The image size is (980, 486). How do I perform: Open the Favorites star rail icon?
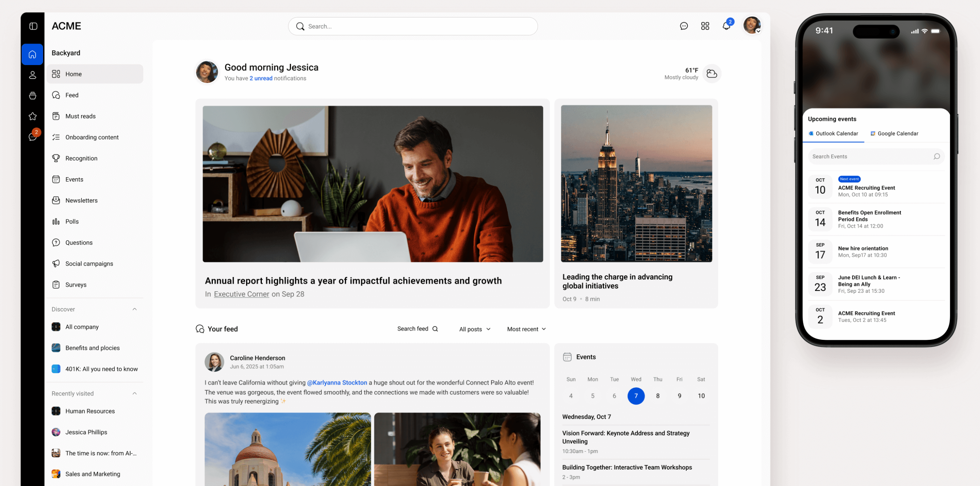coord(33,116)
